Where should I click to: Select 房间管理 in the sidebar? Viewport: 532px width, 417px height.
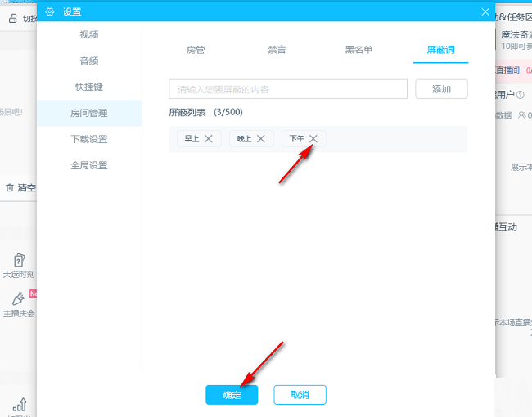[89, 113]
